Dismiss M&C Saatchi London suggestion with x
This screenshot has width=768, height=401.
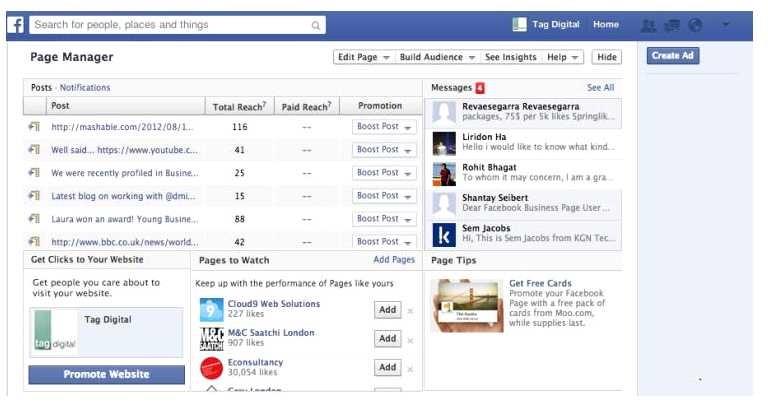[410, 340]
